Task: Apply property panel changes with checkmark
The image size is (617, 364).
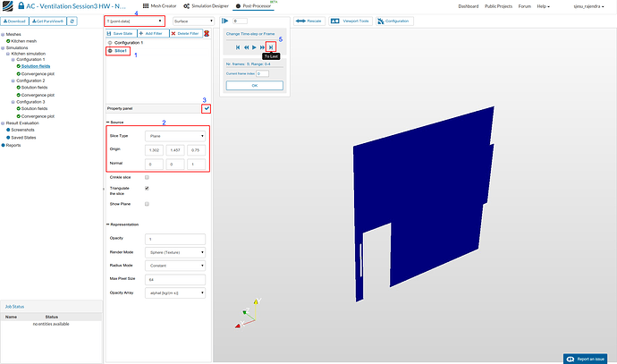Action: click(207, 108)
